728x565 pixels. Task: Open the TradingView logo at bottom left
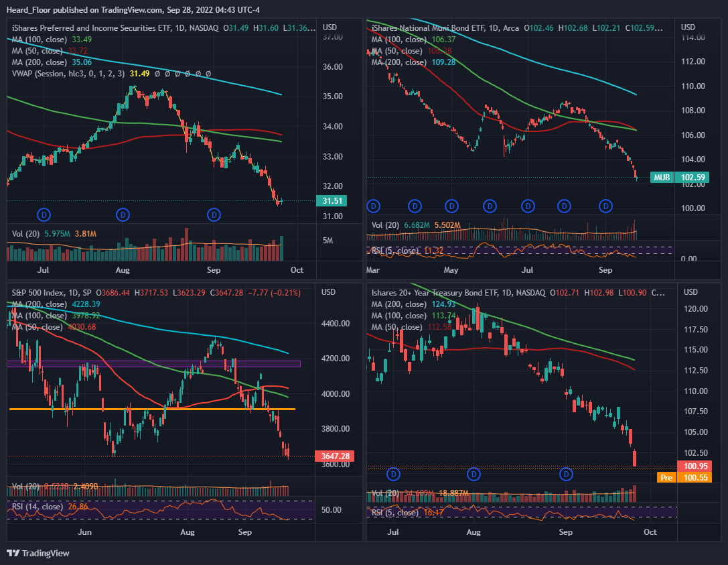click(x=38, y=553)
